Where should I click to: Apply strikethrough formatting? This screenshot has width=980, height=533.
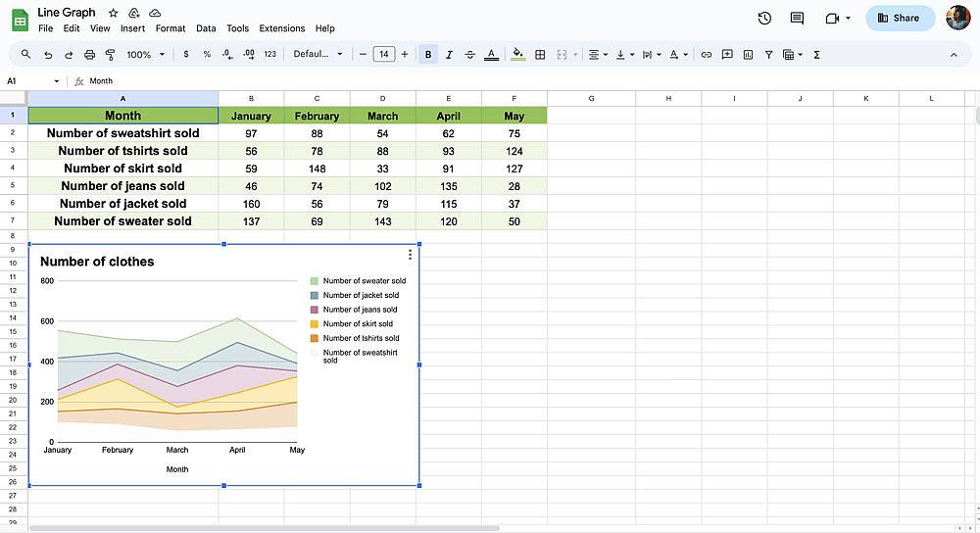(x=470, y=55)
